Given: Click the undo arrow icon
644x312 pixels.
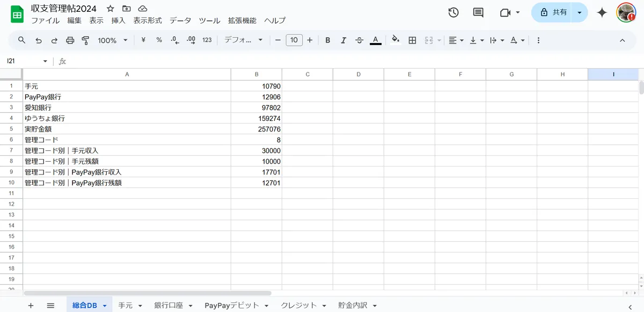Looking at the screenshot, I should click(x=38, y=40).
